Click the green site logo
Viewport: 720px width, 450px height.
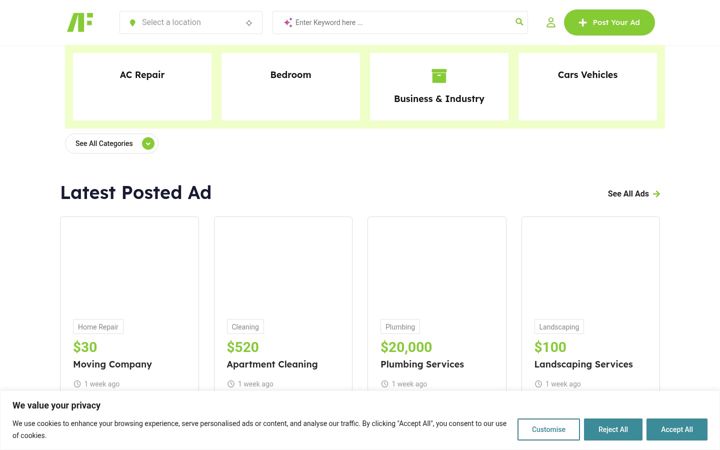[80, 22]
